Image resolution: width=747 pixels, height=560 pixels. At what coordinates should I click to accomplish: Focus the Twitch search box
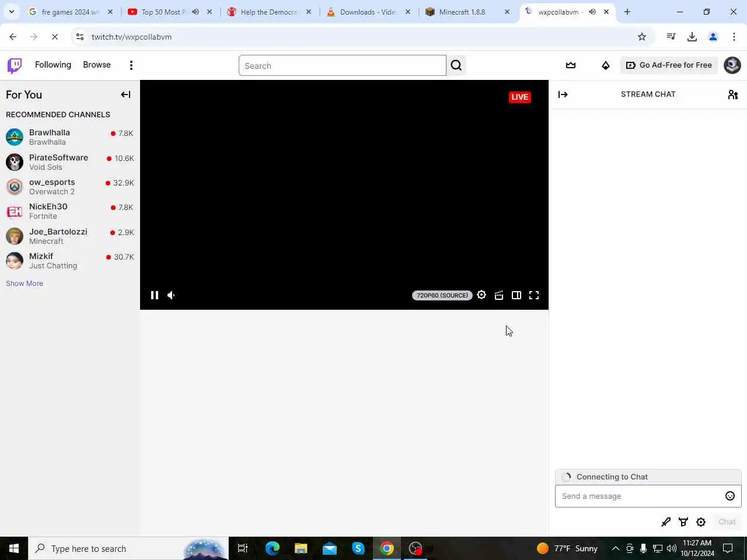[x=343, y=65]
